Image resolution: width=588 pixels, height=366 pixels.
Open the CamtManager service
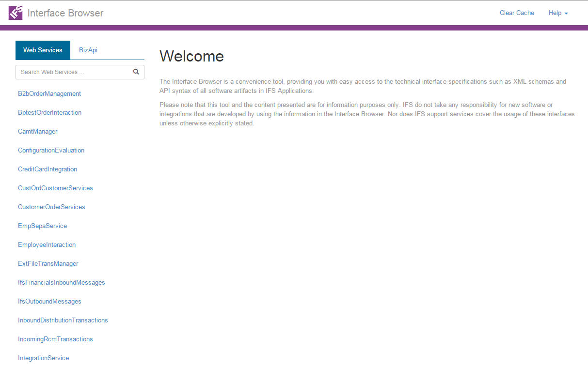[37, 131]
